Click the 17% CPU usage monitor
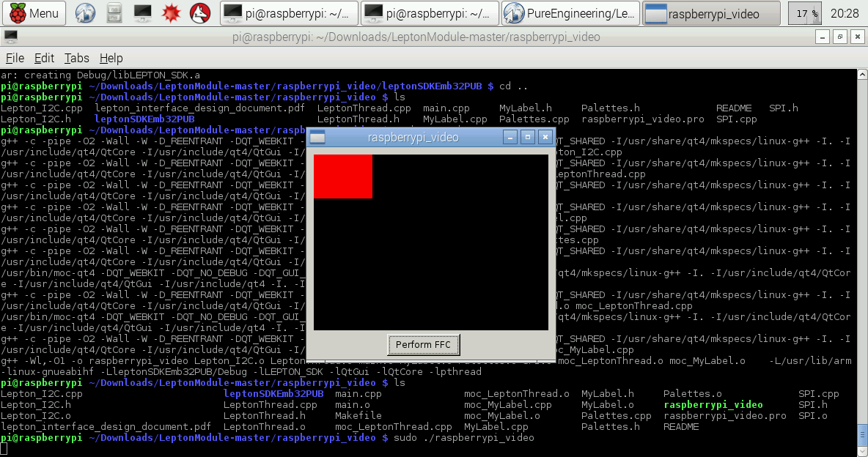The height and width of the screenshot is (457, 868). 804,13
